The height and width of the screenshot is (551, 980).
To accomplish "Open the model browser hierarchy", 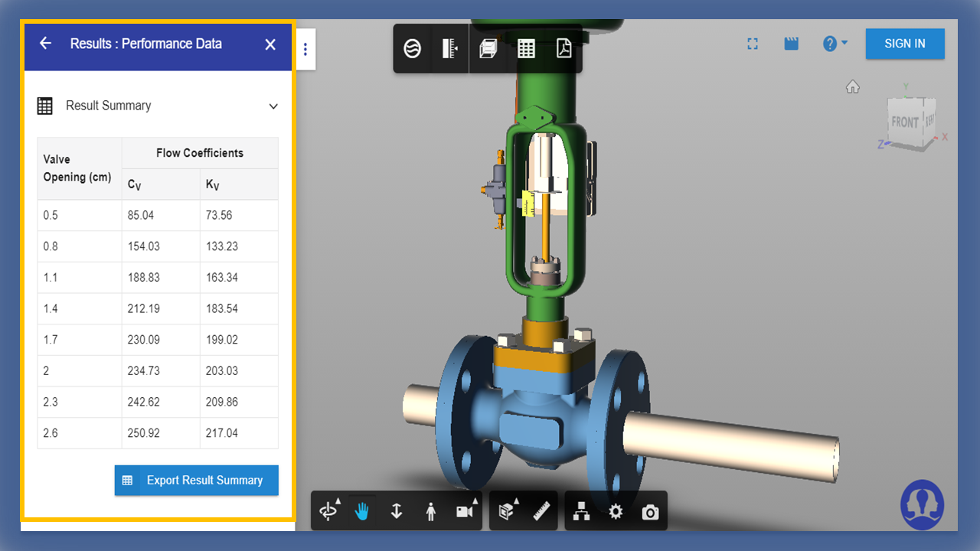I will point(582,511).
